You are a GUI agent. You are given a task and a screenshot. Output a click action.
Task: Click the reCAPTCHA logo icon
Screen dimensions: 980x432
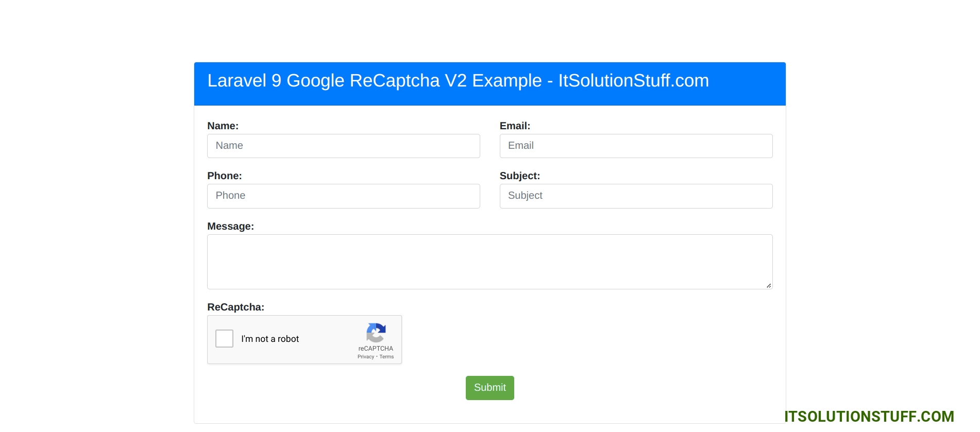click(376, 333)
